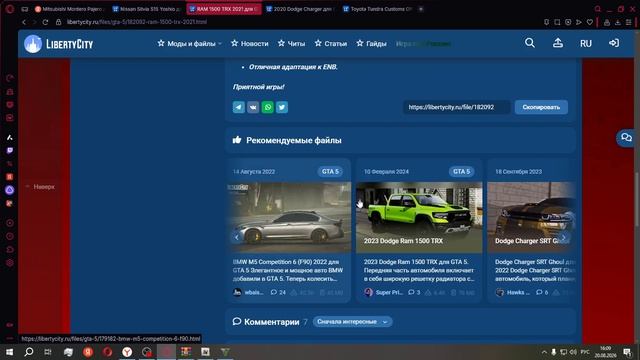This screenshot has height=360, width=640.
Task: Open Dodge Charger SRT Ghoul description link
Action: [x=535, y=270]
